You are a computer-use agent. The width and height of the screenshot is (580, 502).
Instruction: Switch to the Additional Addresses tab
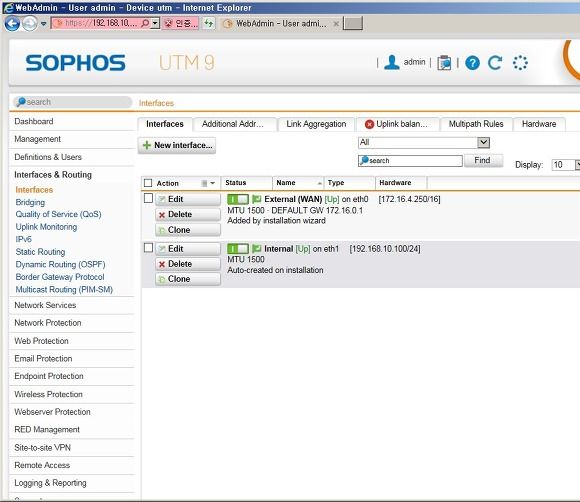234,124
